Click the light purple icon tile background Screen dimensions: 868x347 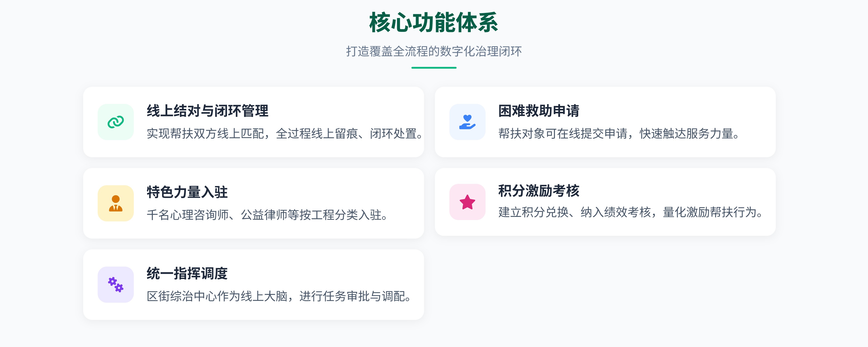[116, 285]
